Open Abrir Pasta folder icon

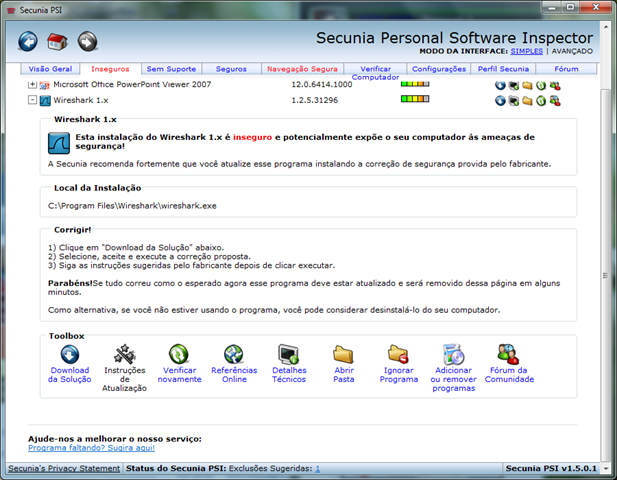tap(344, 364)
